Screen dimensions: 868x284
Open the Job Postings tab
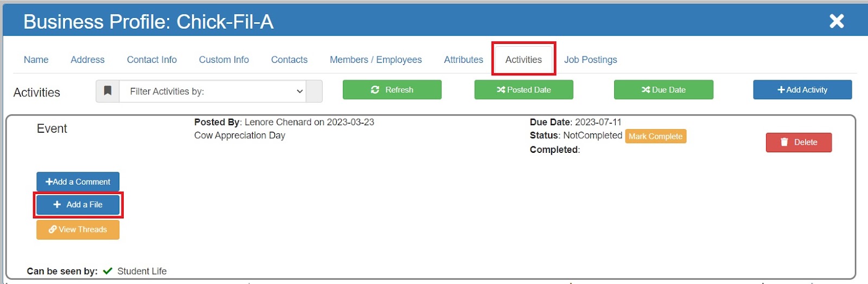click(590, 60)
